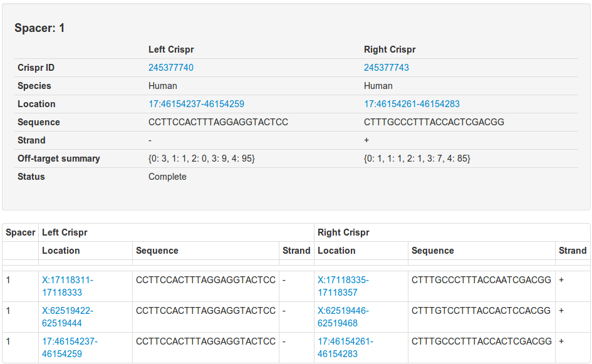
Task: Click the sequence CTTTGTCCTTTACCACTCCACGG in the table
Action: [x=481, y=311]
